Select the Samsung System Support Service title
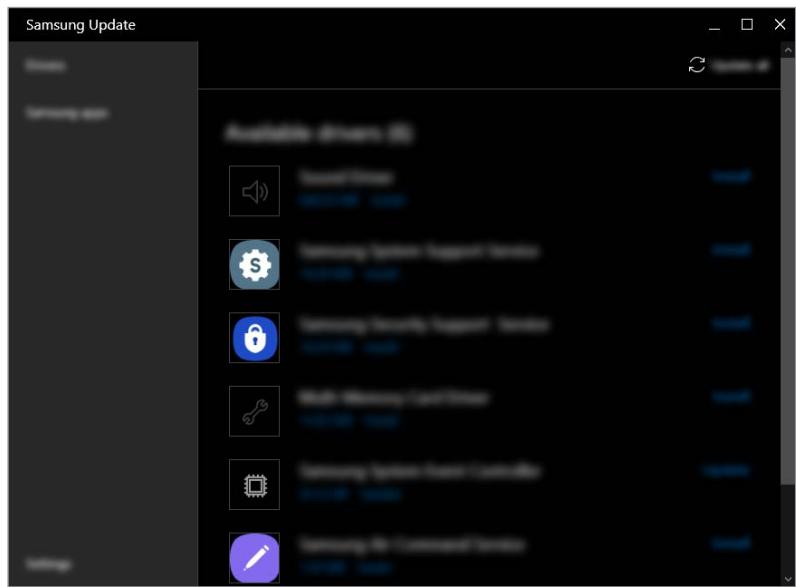Viewport: 796px width, 587px height. pyautogui.click(x=419, y=251)
